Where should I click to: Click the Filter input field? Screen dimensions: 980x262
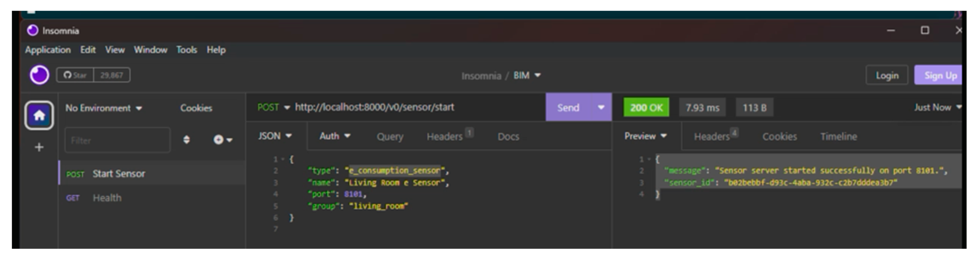pyautogui.click(x=117, y=140)
